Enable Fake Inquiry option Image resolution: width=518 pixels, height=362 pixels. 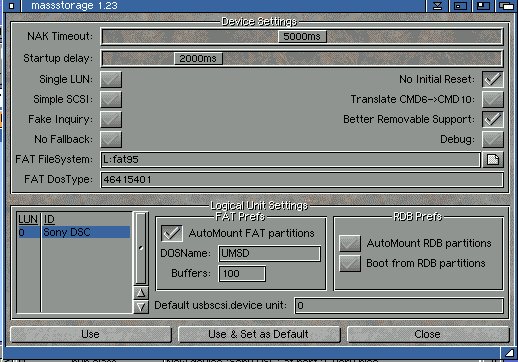pyautogui.click(x=111, y=119)
